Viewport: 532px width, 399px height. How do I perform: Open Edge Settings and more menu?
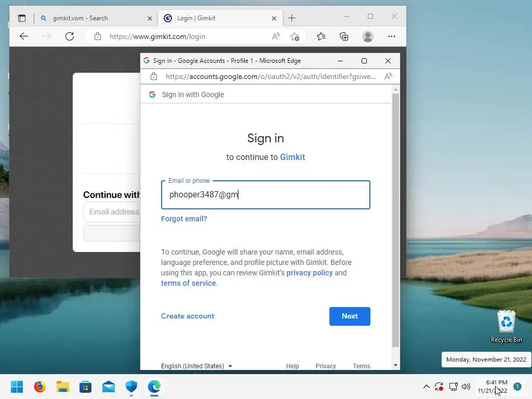click(x=392, y=36)
